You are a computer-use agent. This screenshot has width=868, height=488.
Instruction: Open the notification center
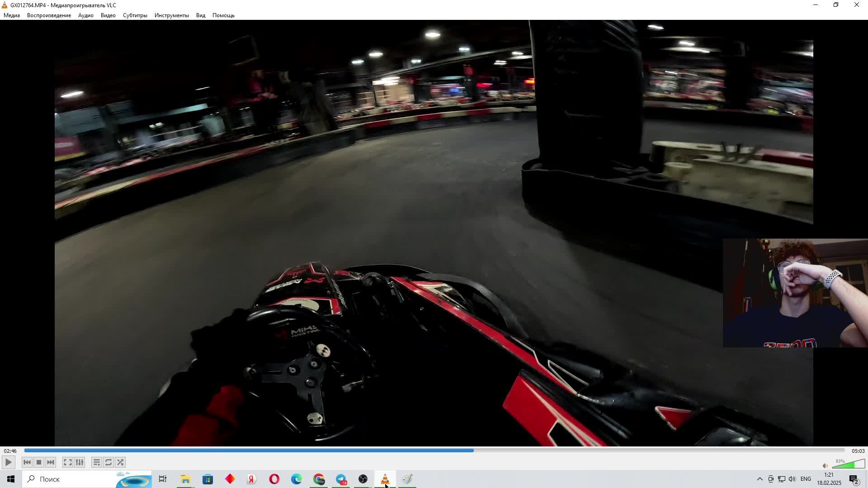click(x=854, y=479)
